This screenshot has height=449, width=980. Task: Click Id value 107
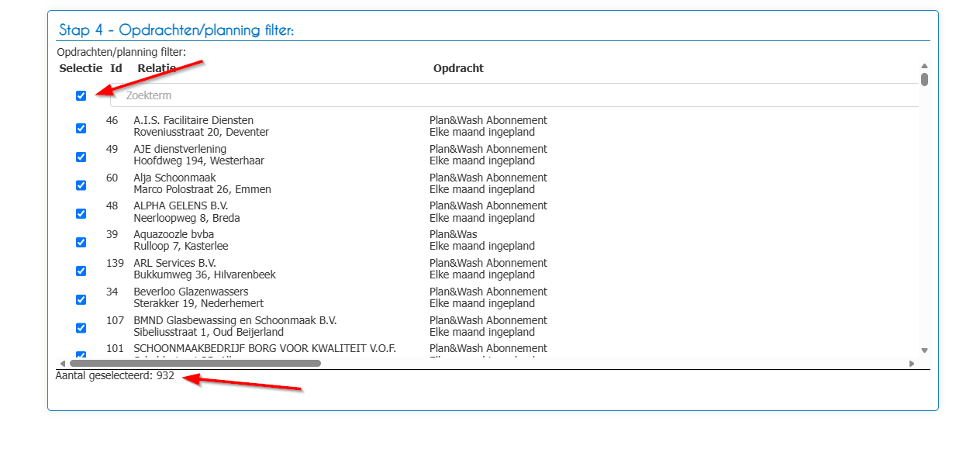tap(115, 320)
